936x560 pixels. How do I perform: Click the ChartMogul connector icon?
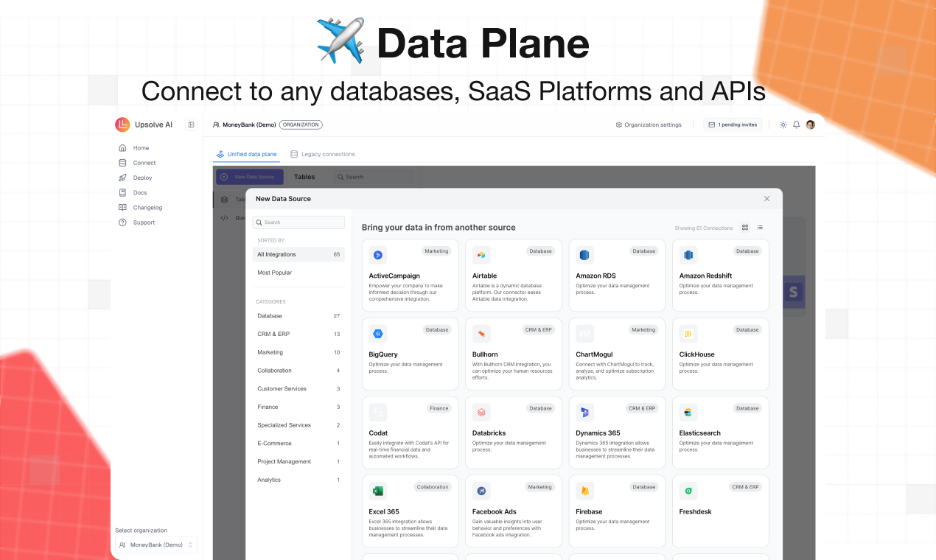coord(584,333)
